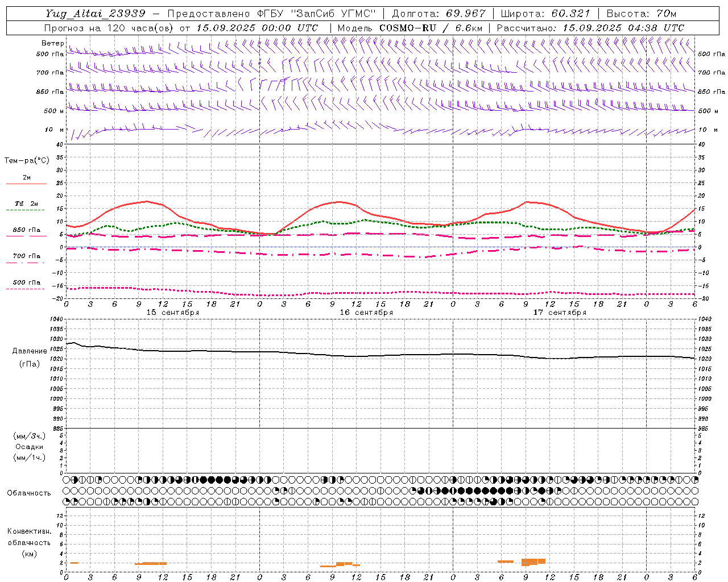Screen dimensions: 728x582
Task: Click the red solid legend line under '2м'
Action: pyautogui.click(x=26, y=184)
